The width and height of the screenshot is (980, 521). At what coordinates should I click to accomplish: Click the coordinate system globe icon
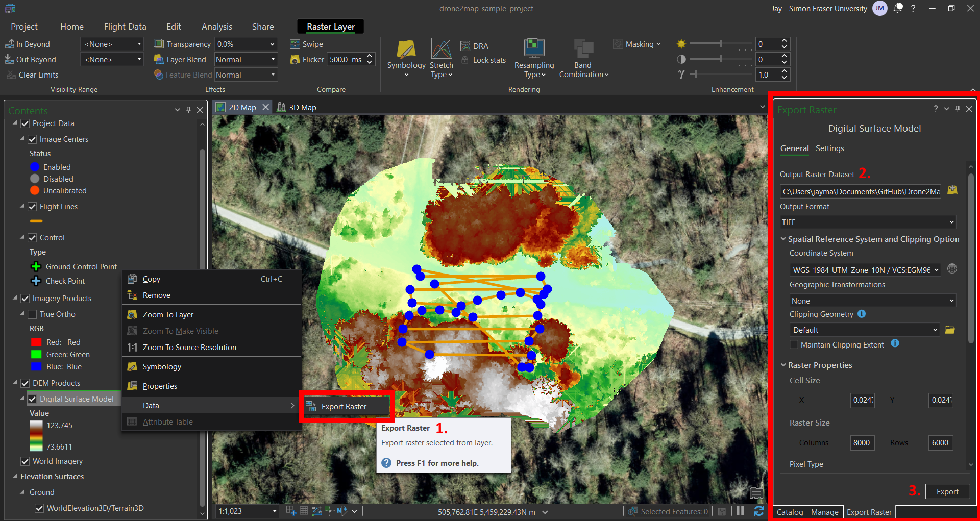tap(952, 269)
